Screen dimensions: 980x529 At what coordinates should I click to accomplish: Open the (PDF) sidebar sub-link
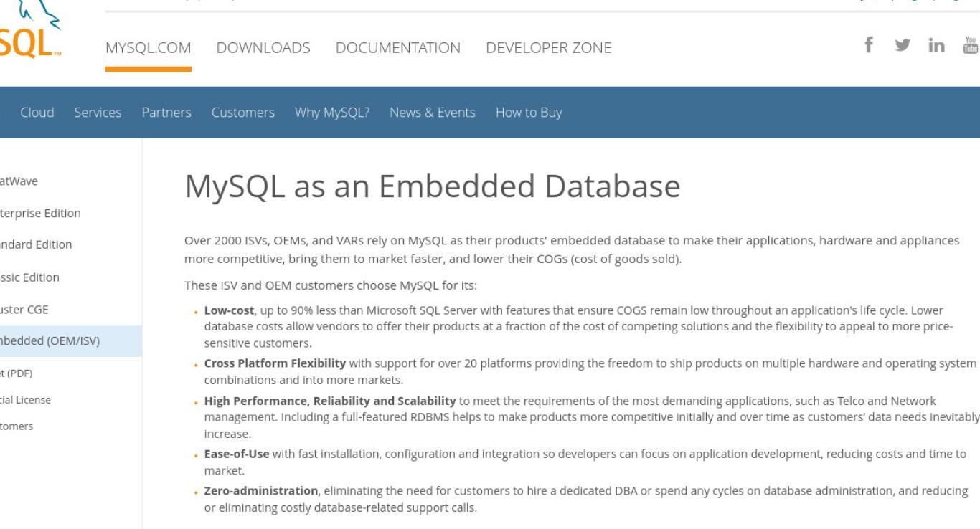click(16, 373)
